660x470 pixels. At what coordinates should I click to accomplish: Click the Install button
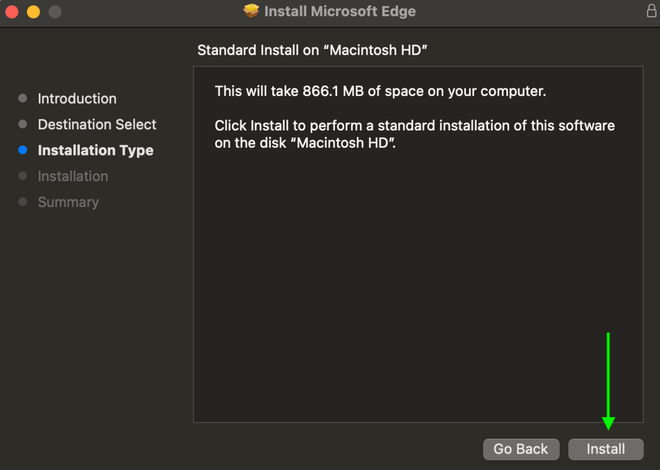[605, 449]
